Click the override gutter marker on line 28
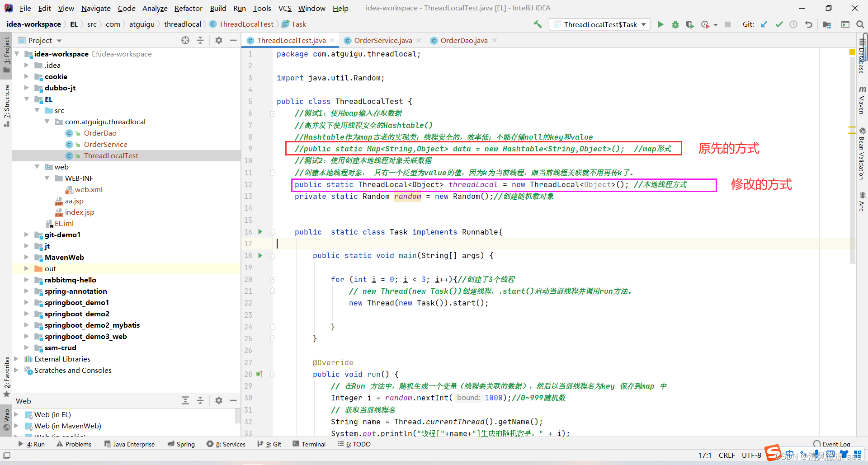The image size is (868, 465). point(259,374)
